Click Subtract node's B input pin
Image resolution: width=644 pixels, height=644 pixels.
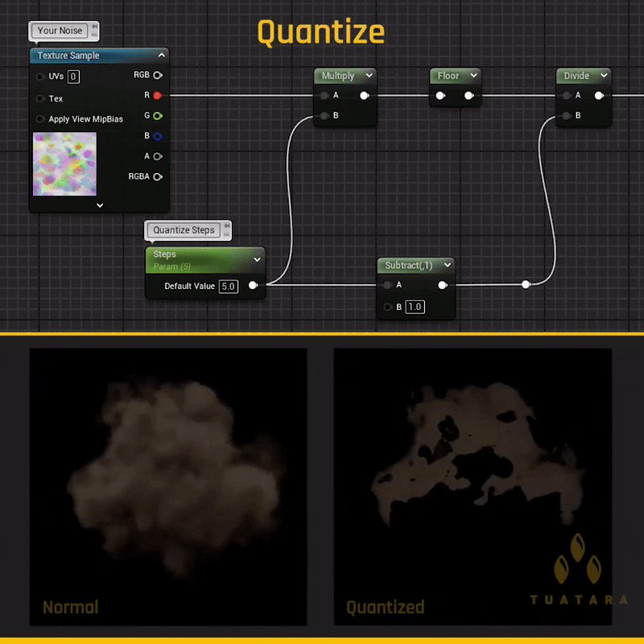[387, 307]
